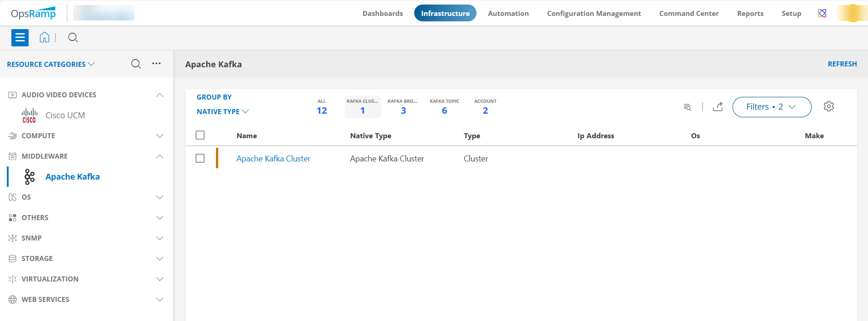The height and width of the screenshot is (321, 868).
Task: Expand the Filters dropdown
Action: tap(771, 107)
